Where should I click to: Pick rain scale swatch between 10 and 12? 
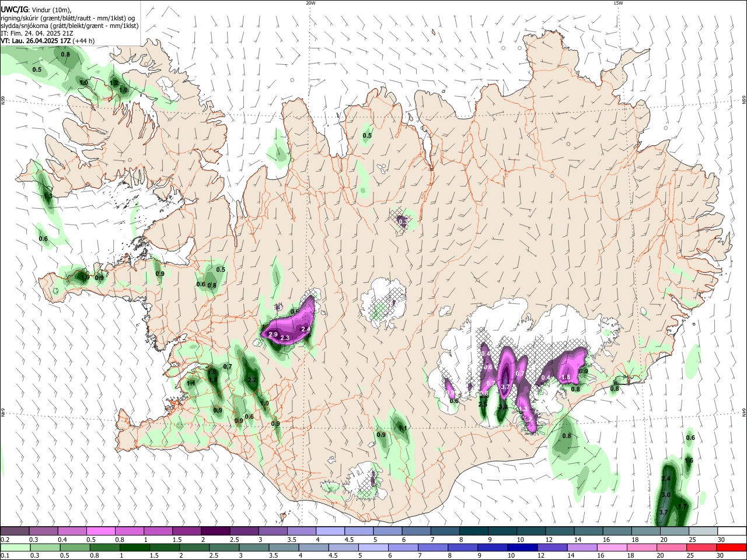(522, 547)
